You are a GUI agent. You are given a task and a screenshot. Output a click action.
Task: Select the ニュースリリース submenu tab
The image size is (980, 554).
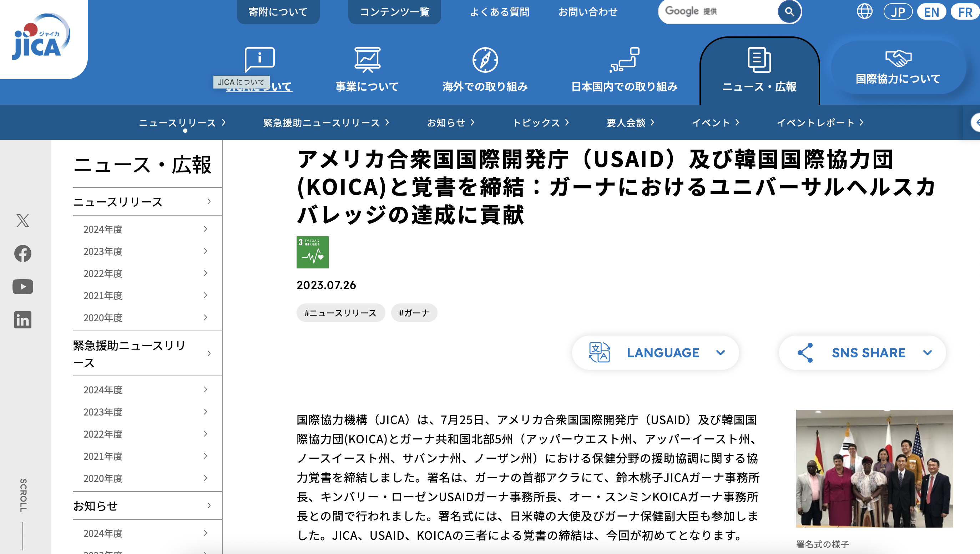182,122
